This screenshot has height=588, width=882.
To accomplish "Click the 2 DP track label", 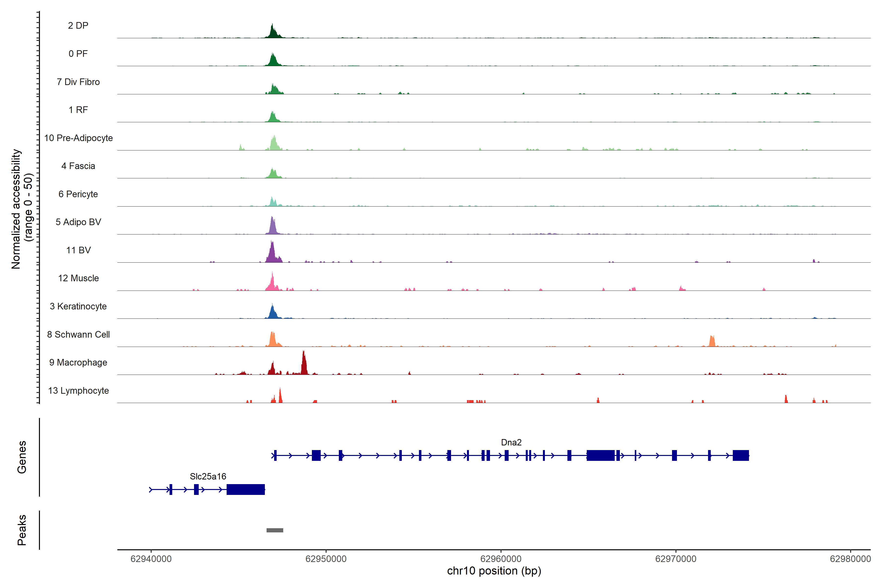I will pyautogui.click(x=78, y=25).
